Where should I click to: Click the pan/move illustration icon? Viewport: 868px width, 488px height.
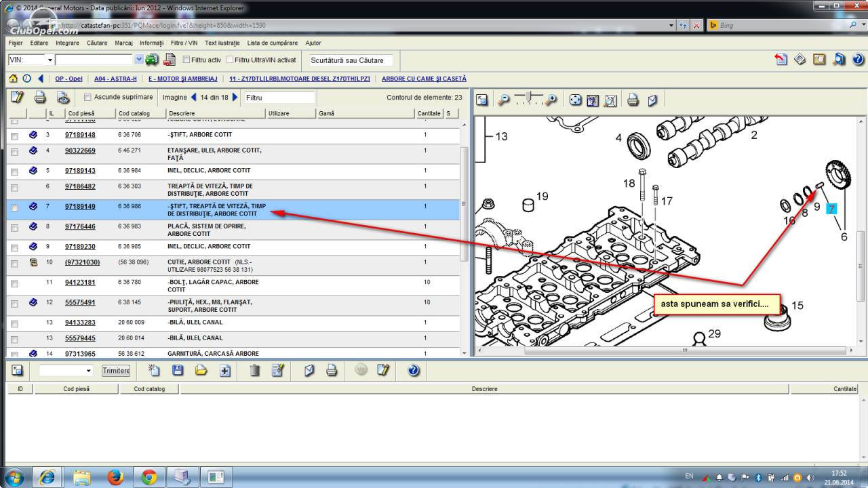pos(576,100)
